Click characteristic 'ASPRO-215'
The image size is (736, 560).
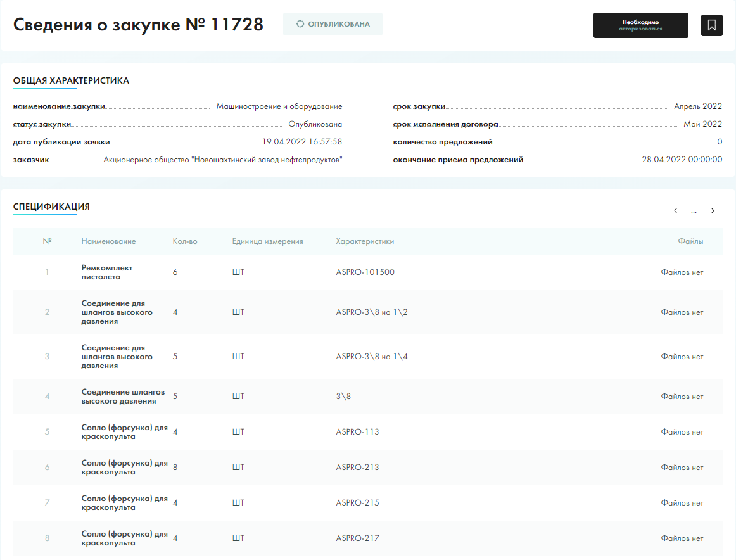pos(357,503)
